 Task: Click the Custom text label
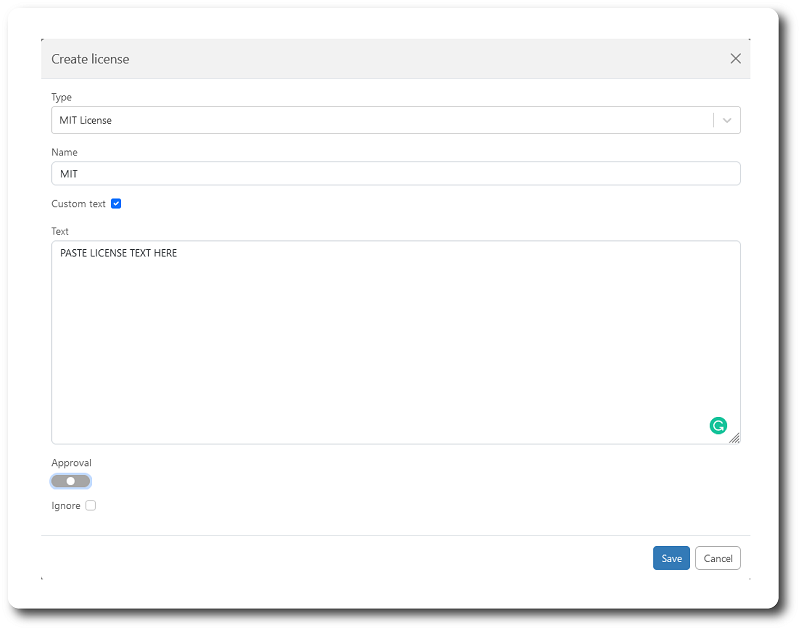coord(78,204)
